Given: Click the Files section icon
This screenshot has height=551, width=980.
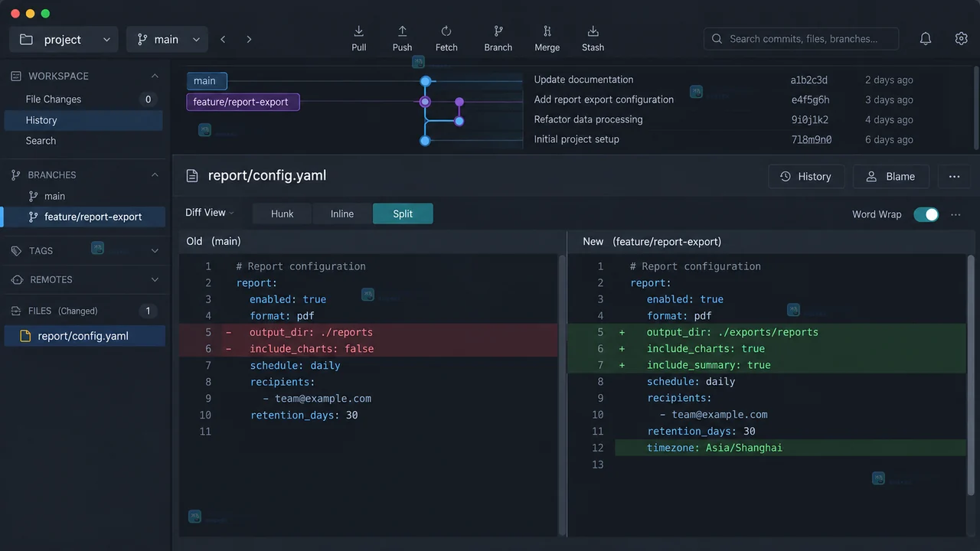Looking at the screenshot, I should pos(16,311).
